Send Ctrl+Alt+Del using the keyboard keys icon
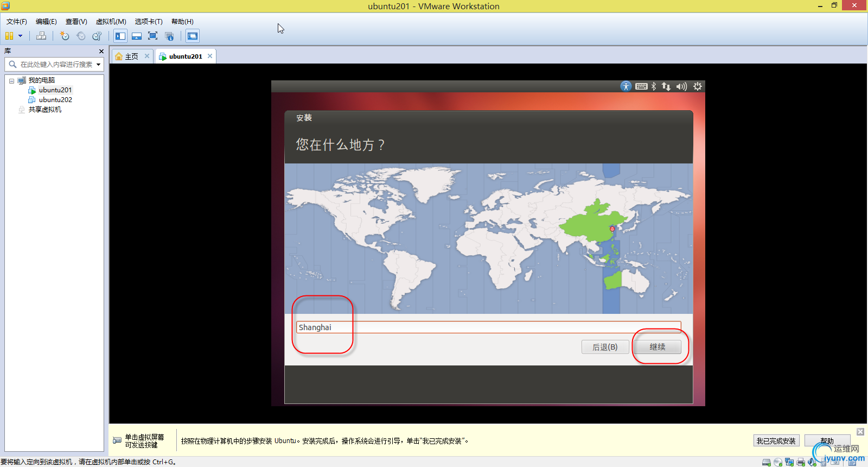Image resolution: width=868 pixels, height=467 pixels. [41, 36]
